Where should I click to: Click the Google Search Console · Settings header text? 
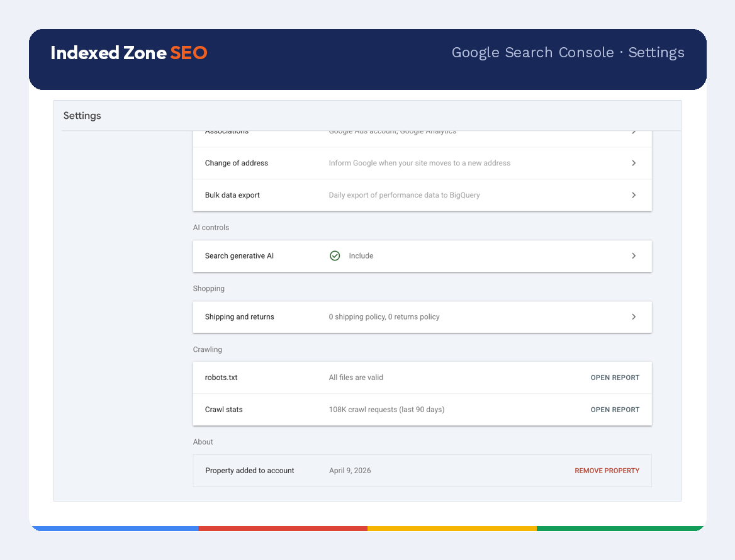(568, 52)
